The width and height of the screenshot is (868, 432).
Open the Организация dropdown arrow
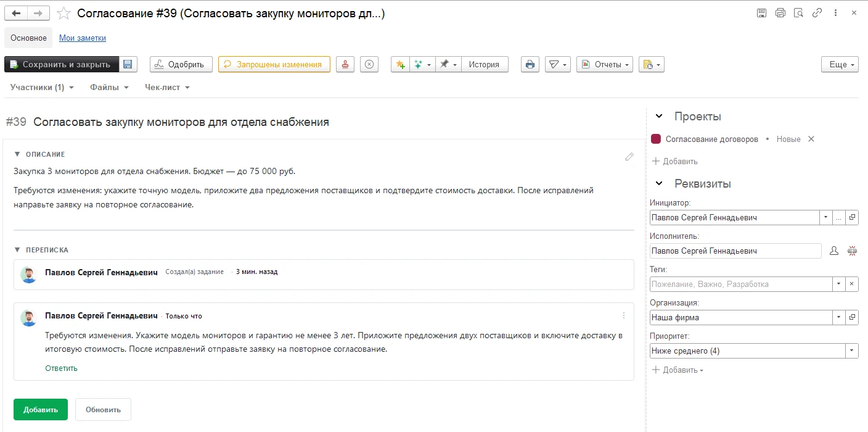[839, 317]
